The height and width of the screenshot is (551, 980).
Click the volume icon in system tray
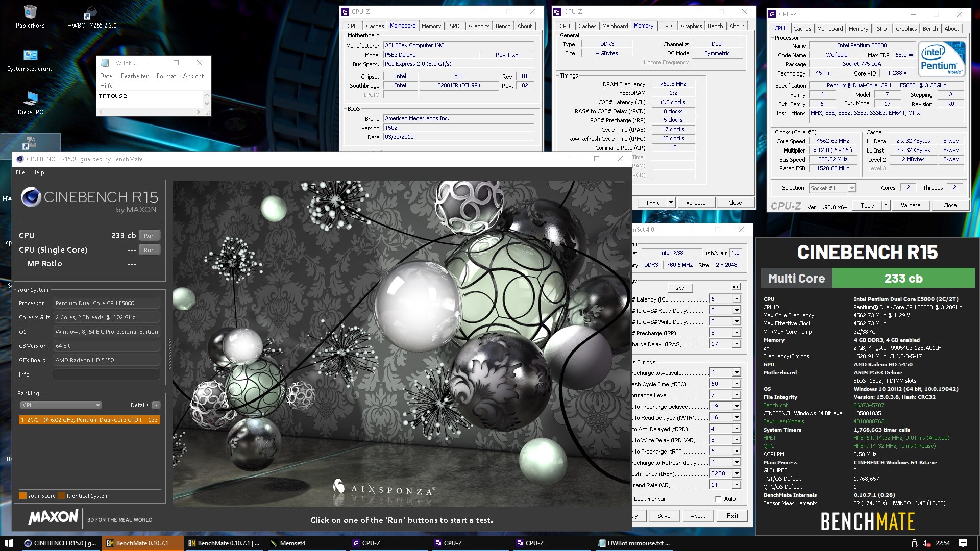tap(925, 543)
